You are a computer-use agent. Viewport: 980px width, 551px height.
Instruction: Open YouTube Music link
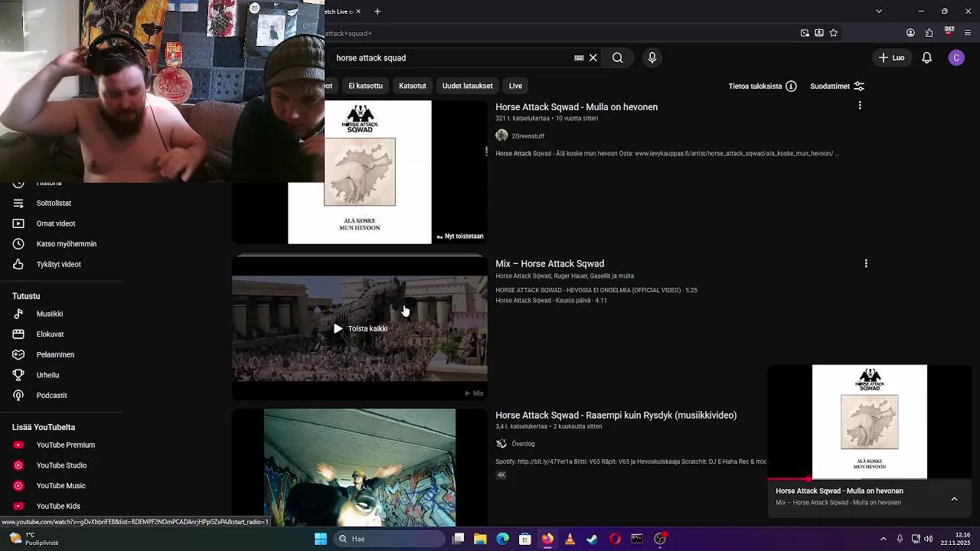tap(60, 485)
